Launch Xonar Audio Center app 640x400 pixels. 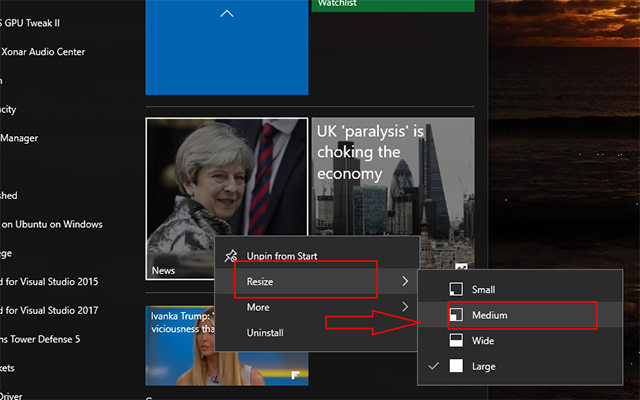pos(42,52)
